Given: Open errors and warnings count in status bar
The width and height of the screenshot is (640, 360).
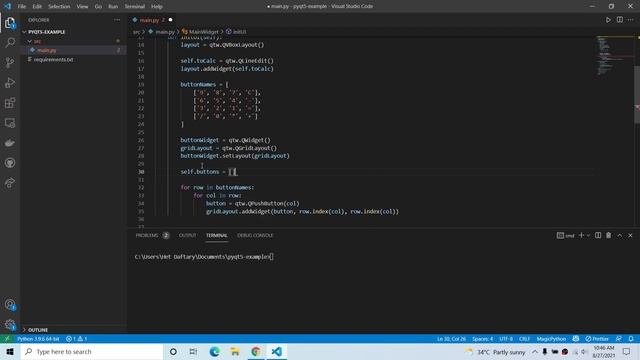Looking at the screenshot, I should click(76, 339).
